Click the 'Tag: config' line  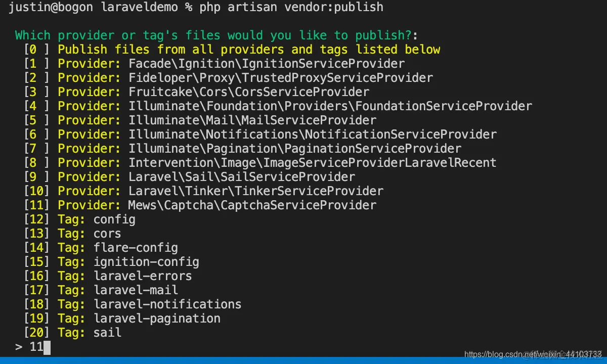coord(79,219)
